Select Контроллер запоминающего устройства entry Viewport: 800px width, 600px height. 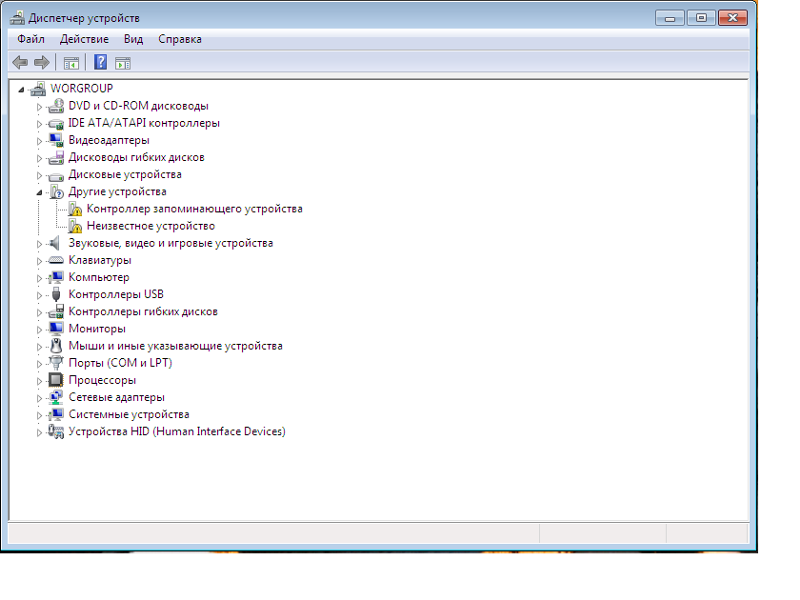coord(194,209)
